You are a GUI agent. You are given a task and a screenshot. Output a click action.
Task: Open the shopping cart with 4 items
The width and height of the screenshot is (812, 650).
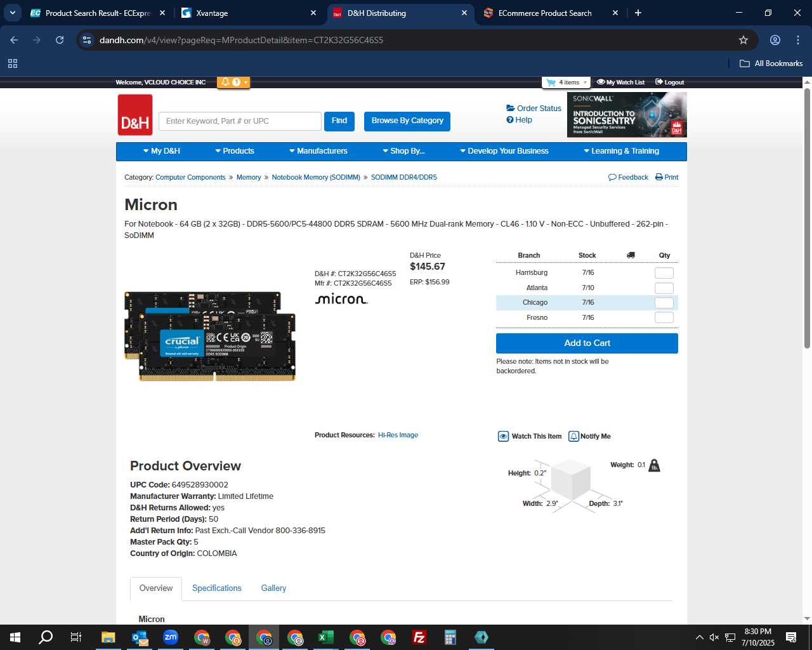(x=567, y=83)
